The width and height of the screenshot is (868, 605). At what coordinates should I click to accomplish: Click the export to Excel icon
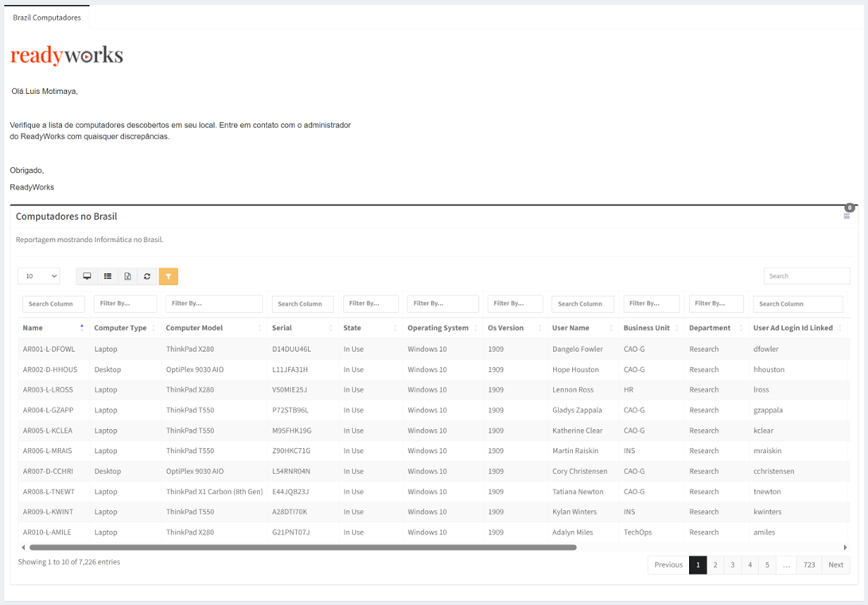coord(127,276)
